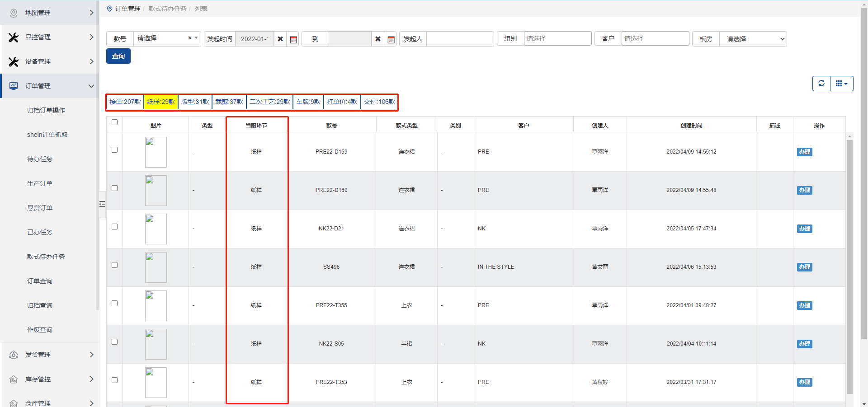Image resolution: width=868 pixels, height=407 pixels.
Task: Clear the start time date field
Action: (x=280, y=39)
